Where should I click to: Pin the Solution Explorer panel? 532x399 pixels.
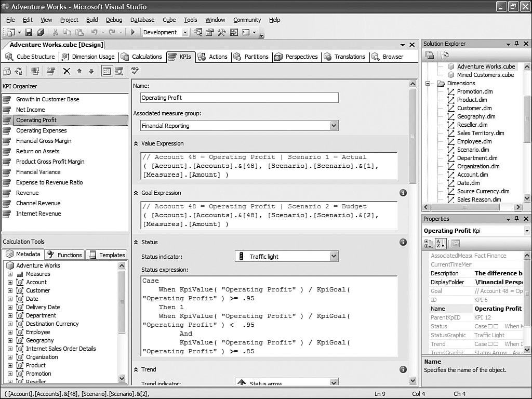pos(517,44)
